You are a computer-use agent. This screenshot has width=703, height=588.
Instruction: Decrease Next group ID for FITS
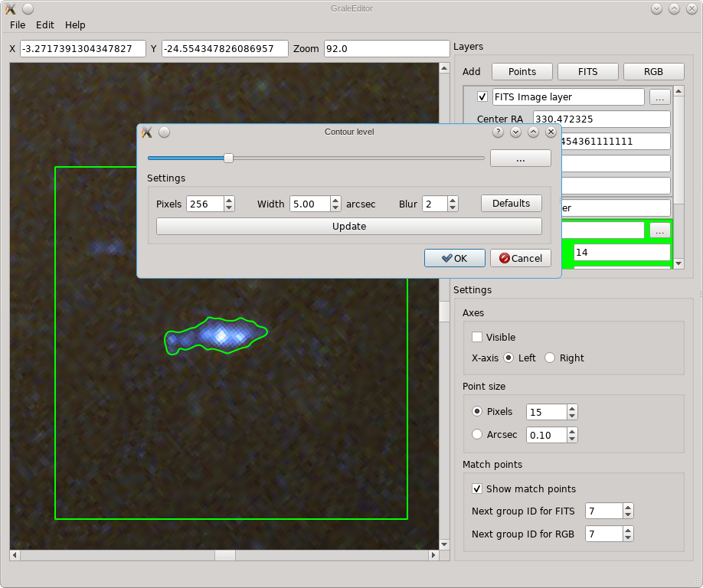[628, 514]
